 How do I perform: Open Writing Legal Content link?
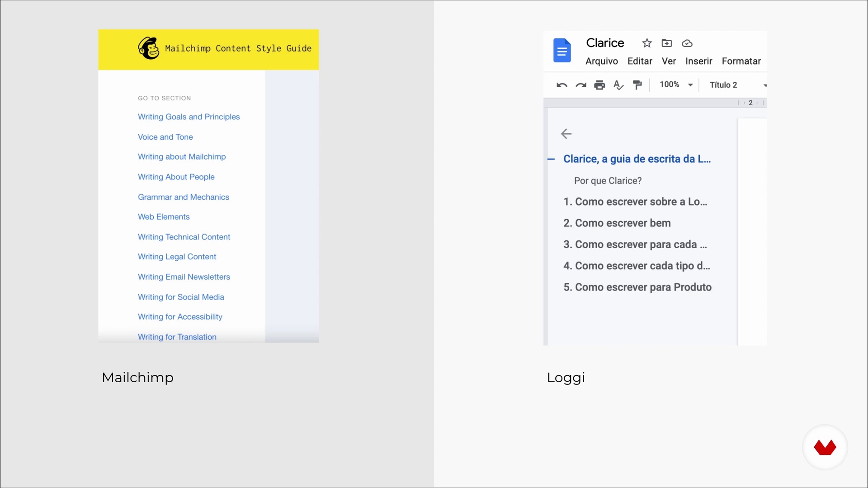(177, 257)
